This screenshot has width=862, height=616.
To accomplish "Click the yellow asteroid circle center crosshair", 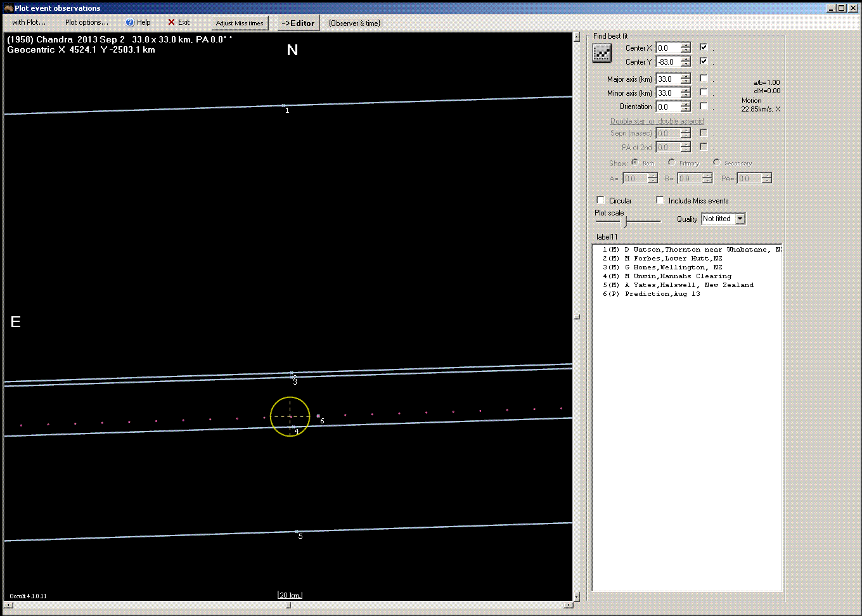I will (290, 416).
